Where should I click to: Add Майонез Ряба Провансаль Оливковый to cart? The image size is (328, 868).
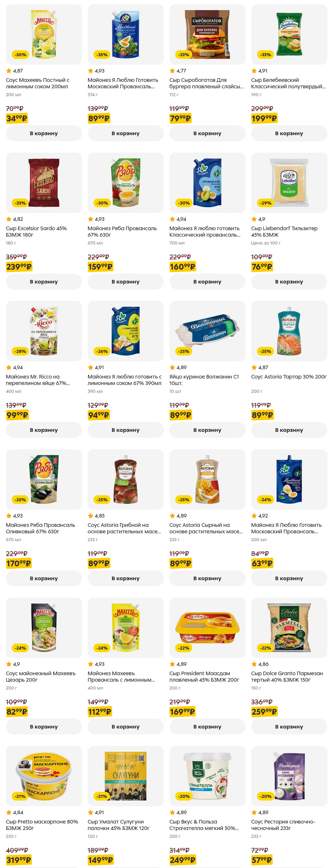[44, 578]
